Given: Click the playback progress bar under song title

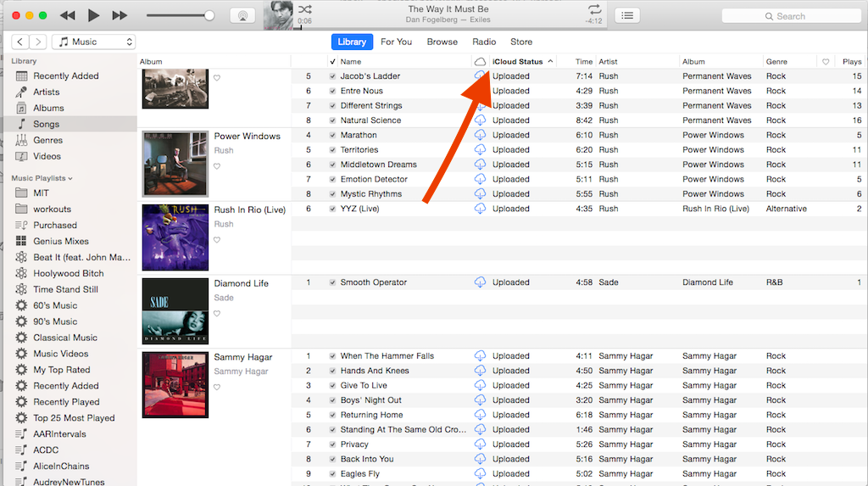Looking at the screenshot, I should click(x=448, y=28).
